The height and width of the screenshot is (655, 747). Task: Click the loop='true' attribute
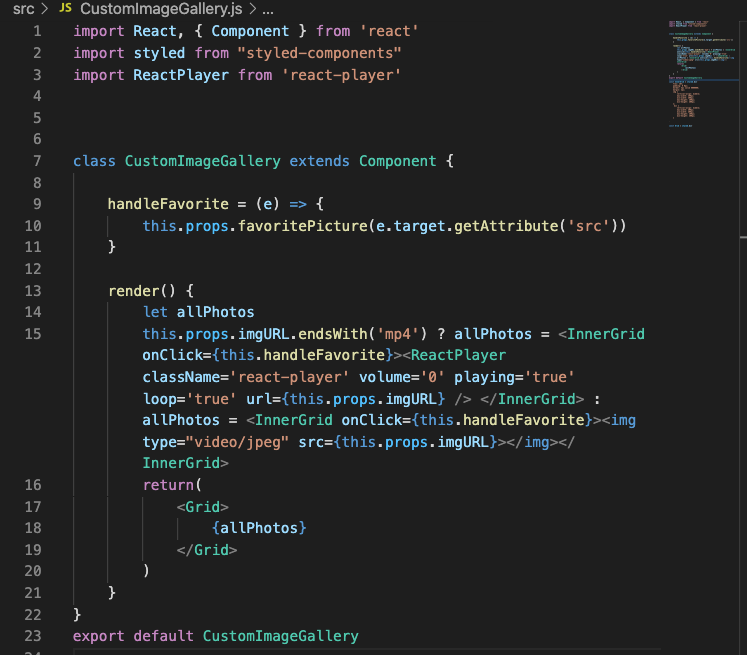(x=189, y=399)
